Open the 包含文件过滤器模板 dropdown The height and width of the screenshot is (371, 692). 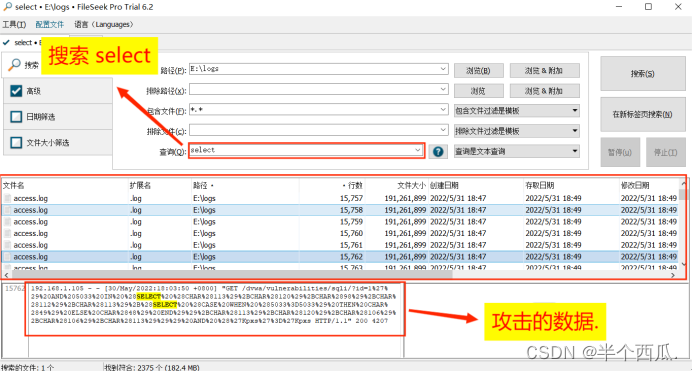click(x=516, y=111)
